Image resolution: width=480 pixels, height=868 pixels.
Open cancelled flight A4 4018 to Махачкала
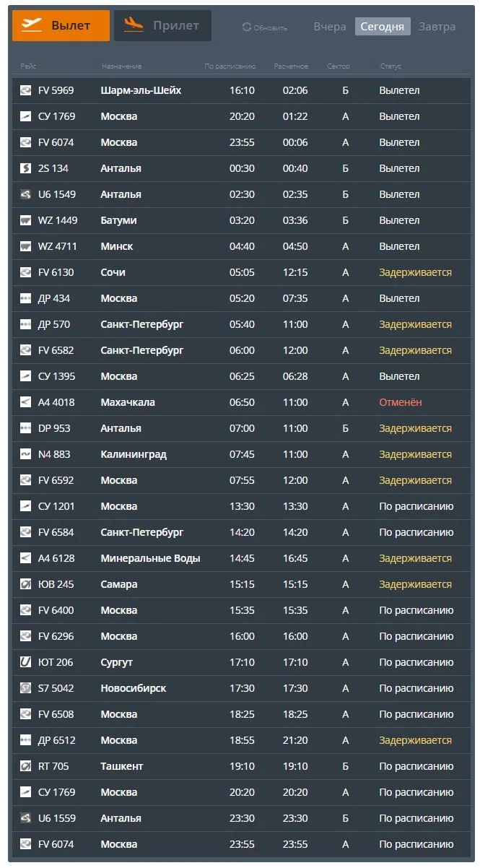pos(245,402)
